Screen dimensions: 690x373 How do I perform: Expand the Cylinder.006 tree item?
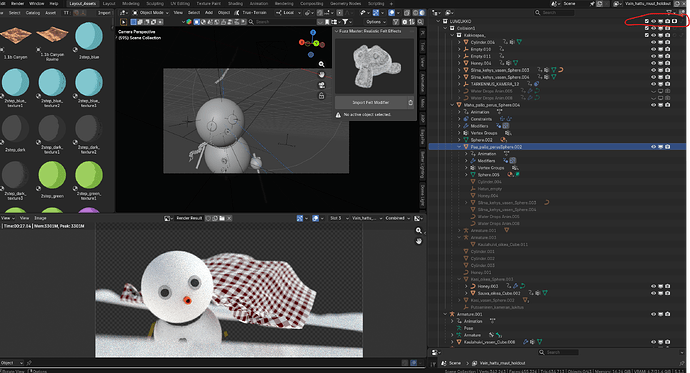pos(459,42)
